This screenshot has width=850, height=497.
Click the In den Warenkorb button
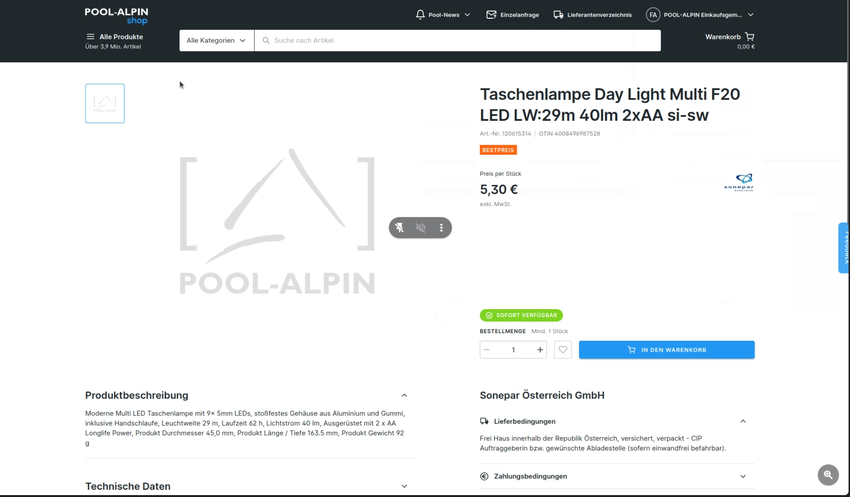666,350
